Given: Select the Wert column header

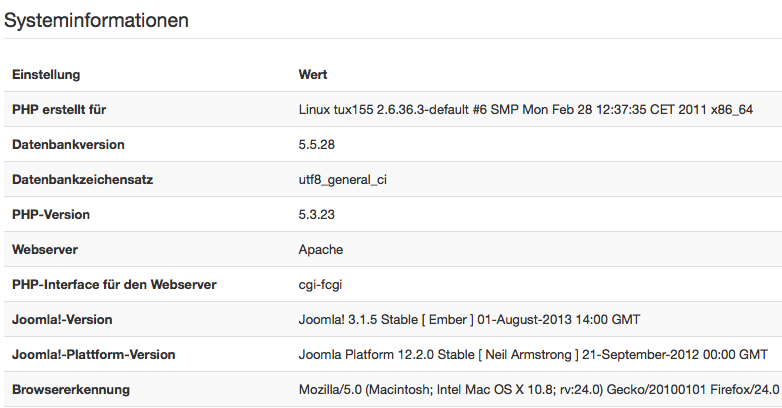Looking at the screenshot, I should tap(313, 74).
